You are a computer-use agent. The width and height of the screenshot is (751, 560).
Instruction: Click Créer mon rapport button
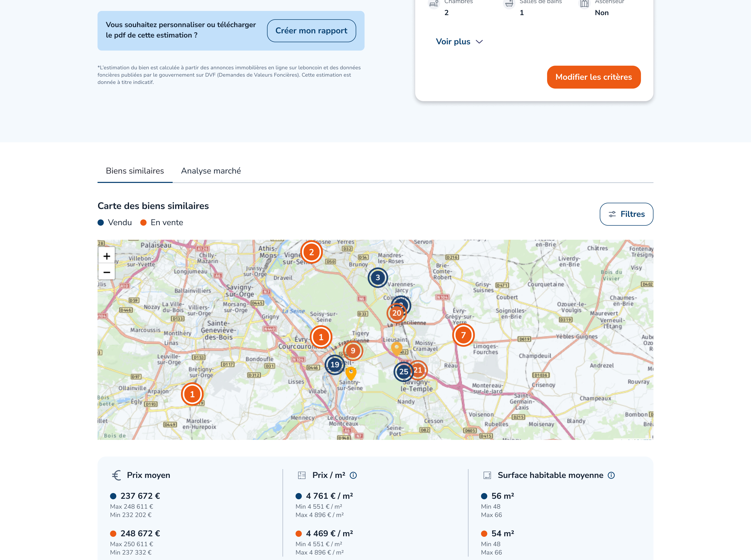[311, 31]
